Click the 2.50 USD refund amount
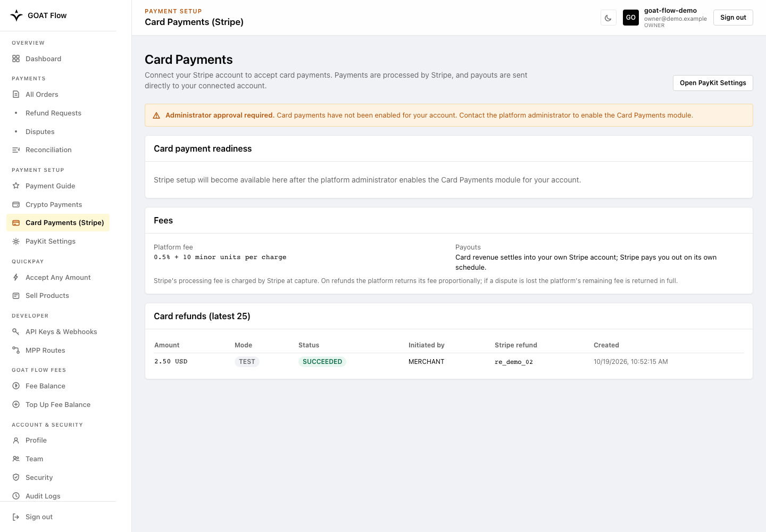 [171, 362]
